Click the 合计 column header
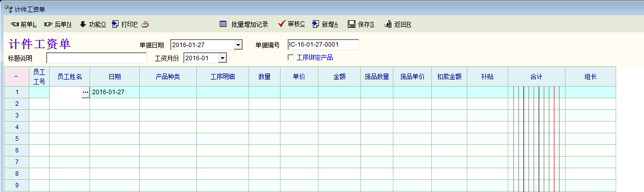This screenshot has height=192, width=644. click(x=537, y=76)
